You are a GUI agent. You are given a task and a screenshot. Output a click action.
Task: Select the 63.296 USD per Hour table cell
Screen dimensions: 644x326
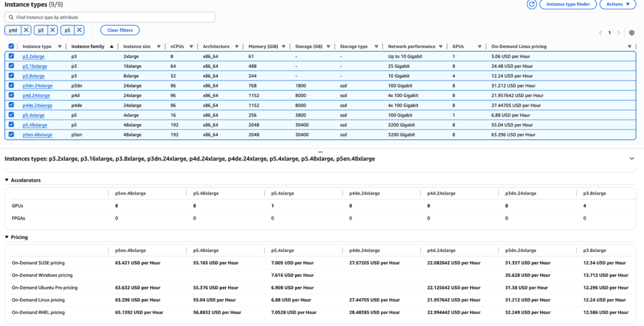tap(513, 135)
